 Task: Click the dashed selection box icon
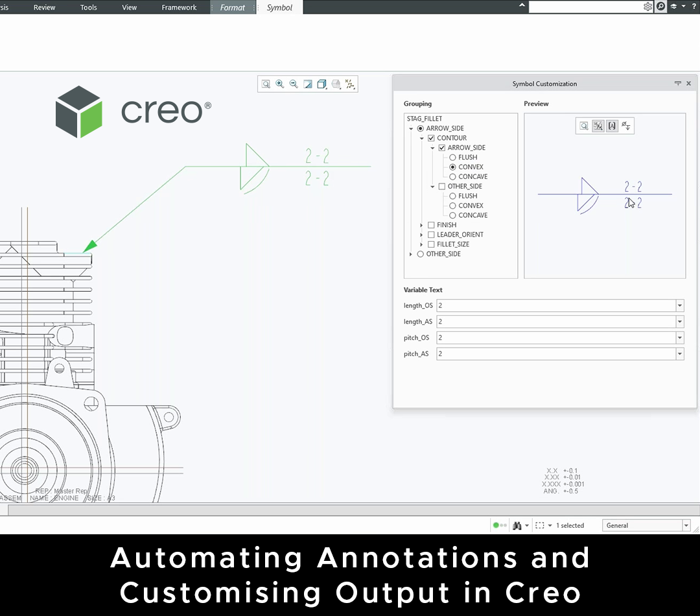[540, 526]
